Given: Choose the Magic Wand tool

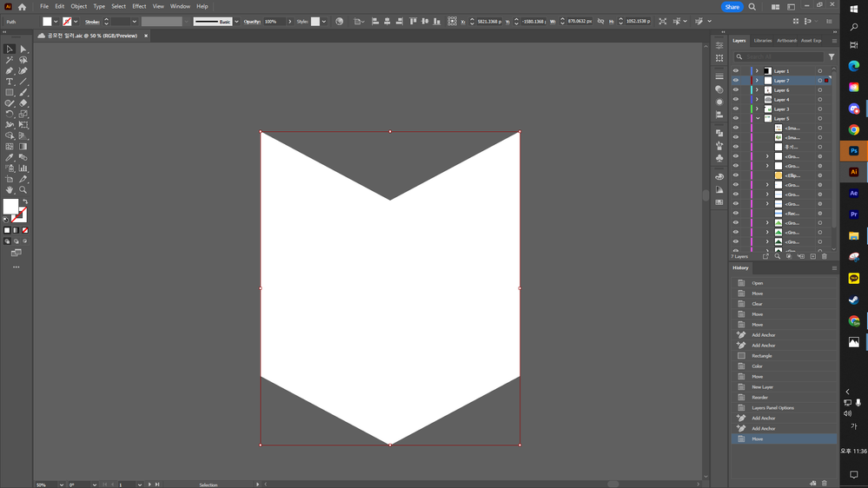Looking at the screenshot, I should [10, 60].
